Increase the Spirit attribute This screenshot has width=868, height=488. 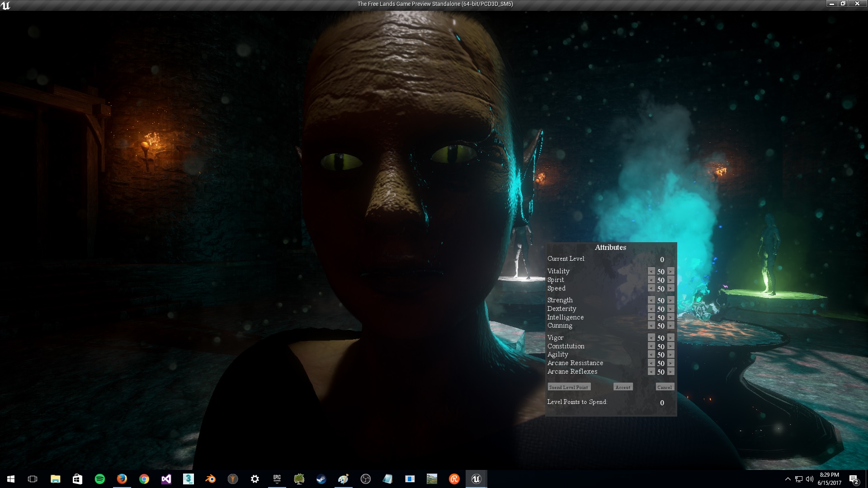671,280
